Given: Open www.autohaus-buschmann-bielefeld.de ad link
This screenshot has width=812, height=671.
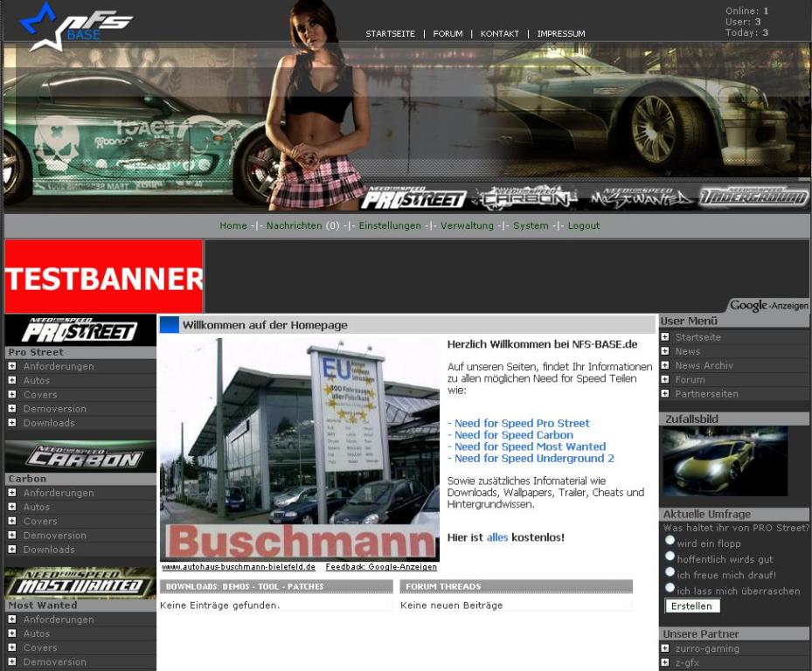Looking at the screenshot, I should (x=239, y=567).
